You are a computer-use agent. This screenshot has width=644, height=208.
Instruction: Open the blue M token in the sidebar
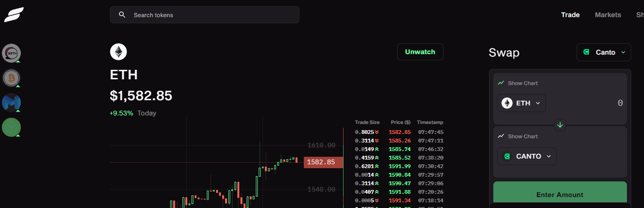tap(11, 103)
